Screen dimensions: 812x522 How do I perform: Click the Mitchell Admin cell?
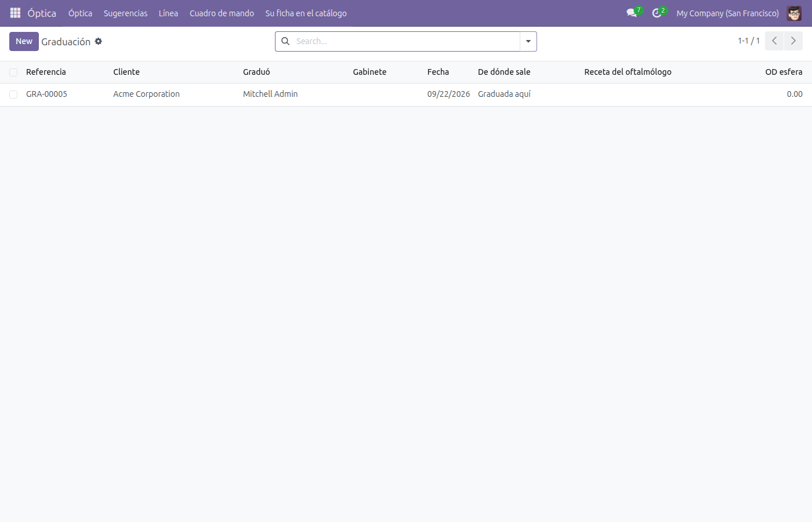270,94
